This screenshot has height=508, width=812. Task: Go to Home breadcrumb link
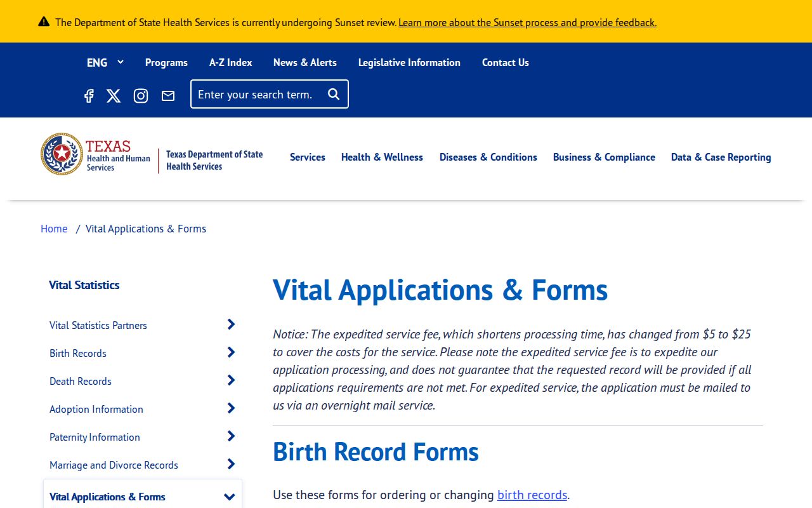click(54, 229)
